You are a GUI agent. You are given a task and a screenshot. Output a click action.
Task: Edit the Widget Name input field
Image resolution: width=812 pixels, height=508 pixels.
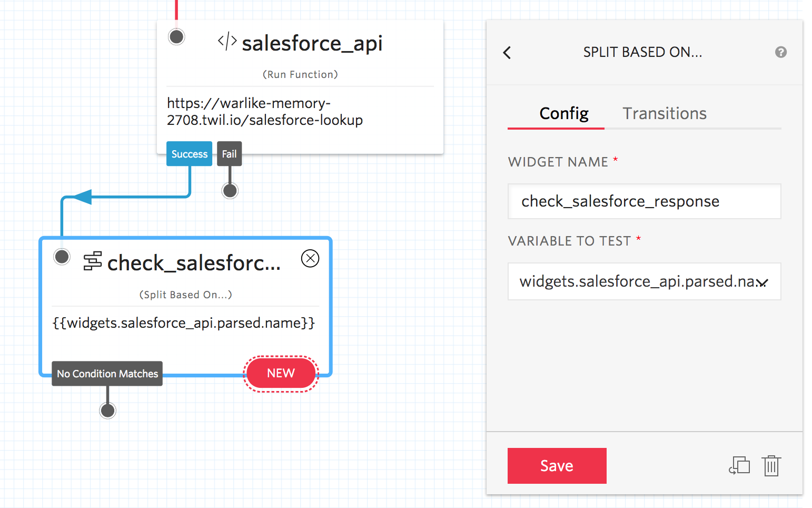[x=644, y=201]
